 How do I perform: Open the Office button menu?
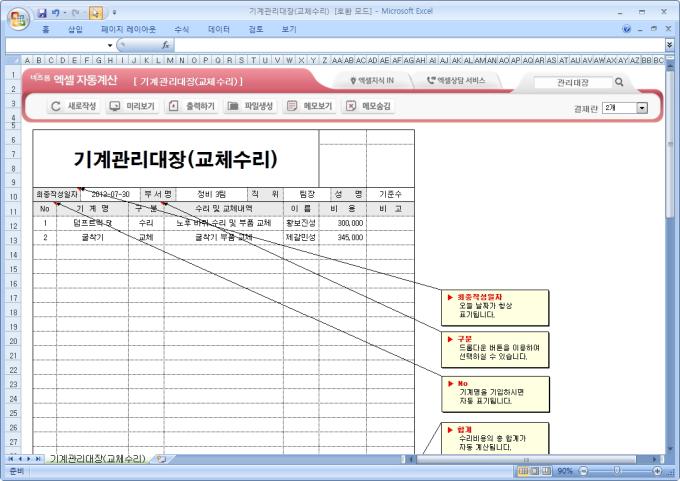coord(18,18)
